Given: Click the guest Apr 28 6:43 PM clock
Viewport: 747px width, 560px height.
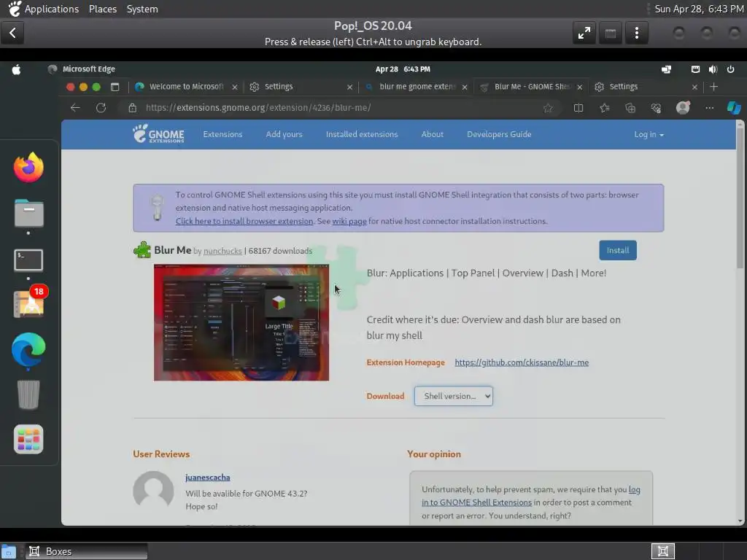Looking at the screenshot, I should pos(403,69).
